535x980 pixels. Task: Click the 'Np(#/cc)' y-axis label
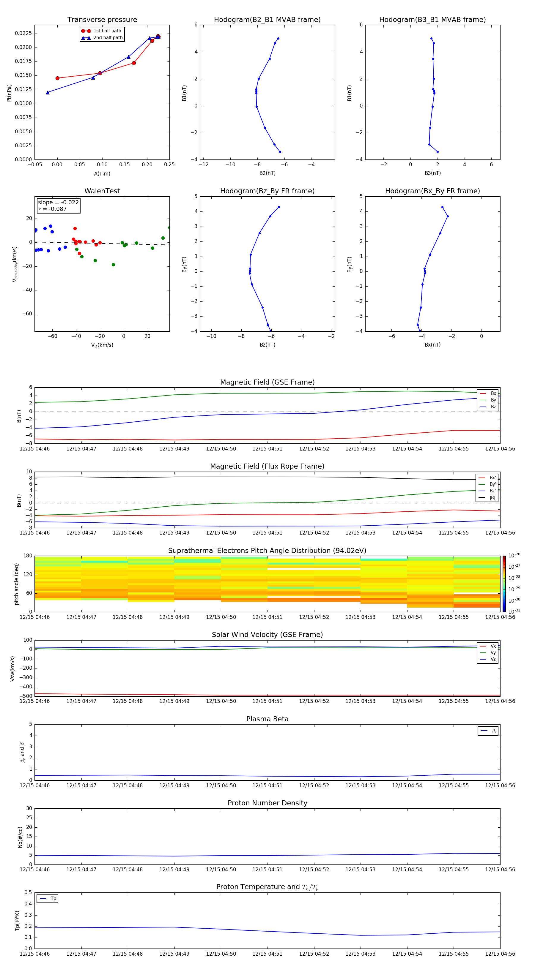pos(20,837)
